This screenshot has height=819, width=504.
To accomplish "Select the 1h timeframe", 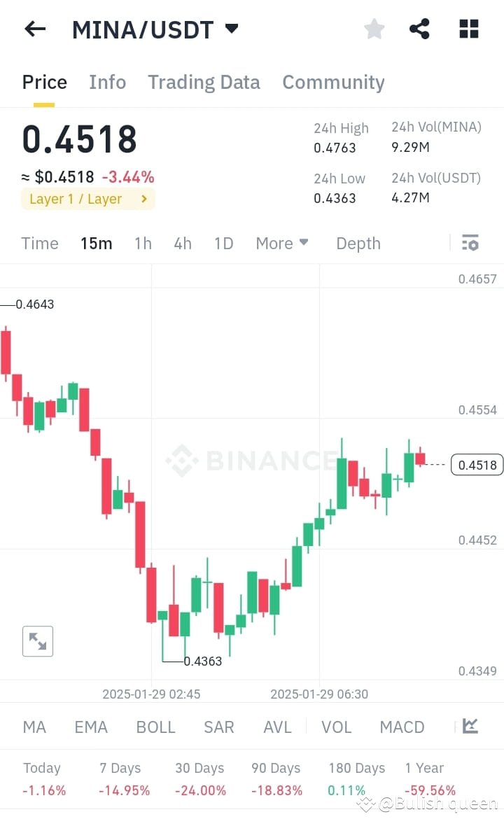I will (142, 243).
